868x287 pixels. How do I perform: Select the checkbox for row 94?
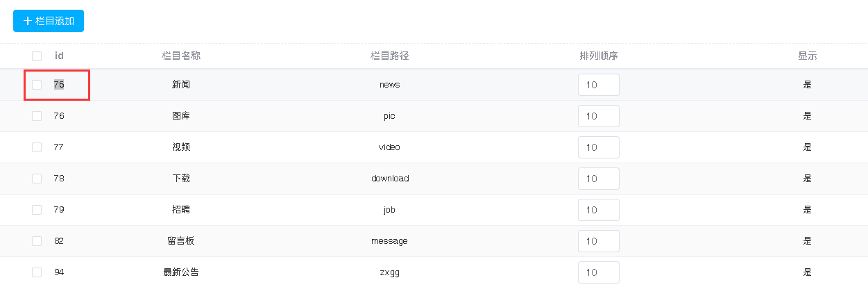[x=37, y=272]
